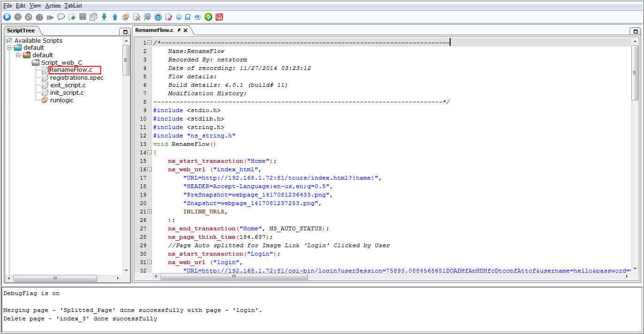This screenshot has width=644, height=334.
Task: Click the red power exit icon
Action: tap(219, 17)
